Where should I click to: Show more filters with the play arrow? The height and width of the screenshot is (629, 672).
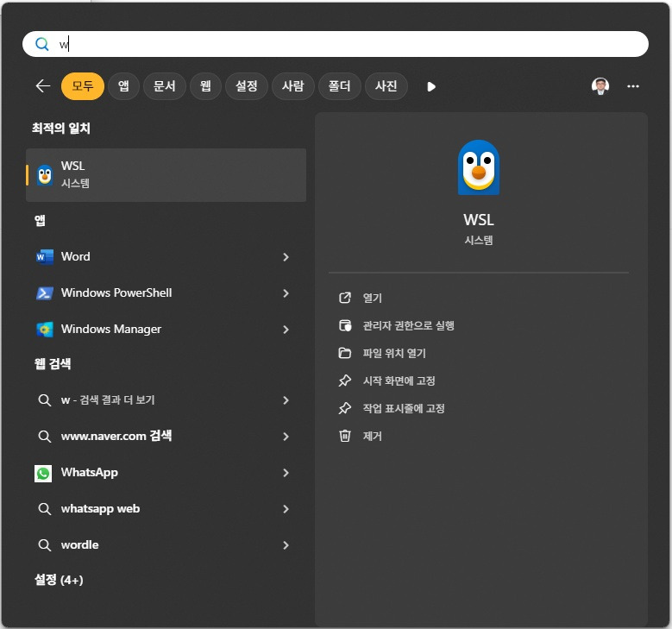click(431, 86)
